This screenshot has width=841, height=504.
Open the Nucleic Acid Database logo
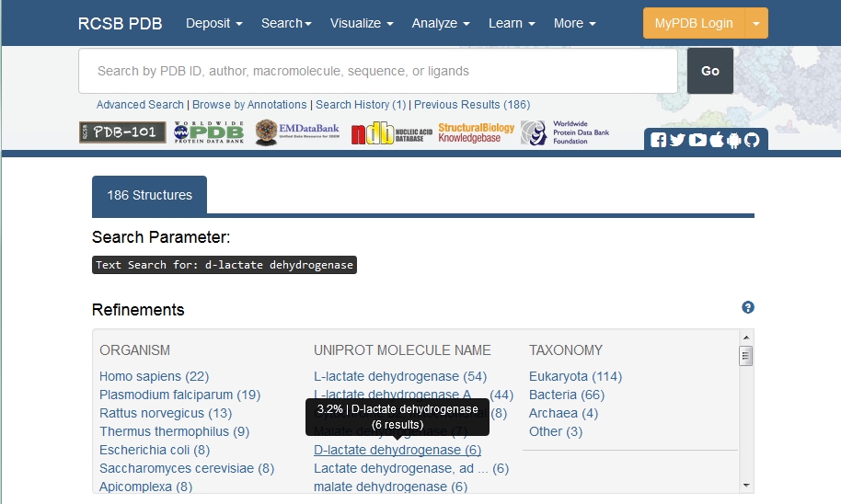[x=391, y=133]
